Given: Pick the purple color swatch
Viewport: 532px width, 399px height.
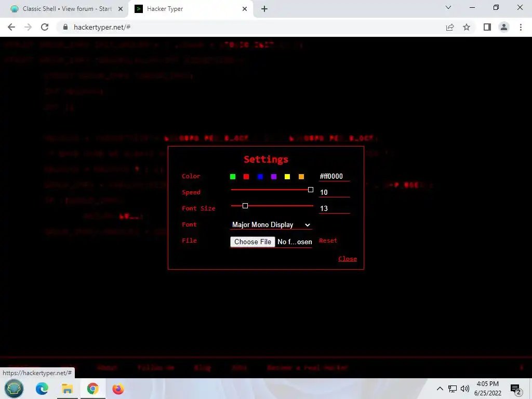Looking at the screenshot, I should (x=274, y=177).
